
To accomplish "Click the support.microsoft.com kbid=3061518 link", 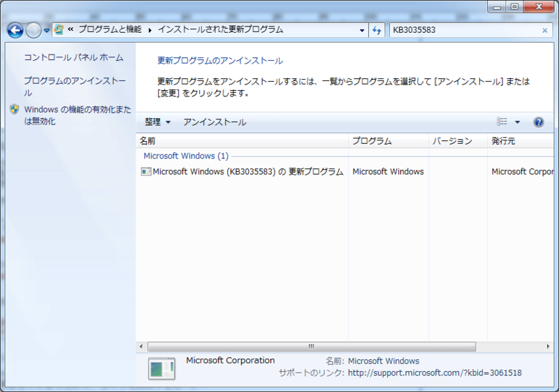I will coord(435,372).
